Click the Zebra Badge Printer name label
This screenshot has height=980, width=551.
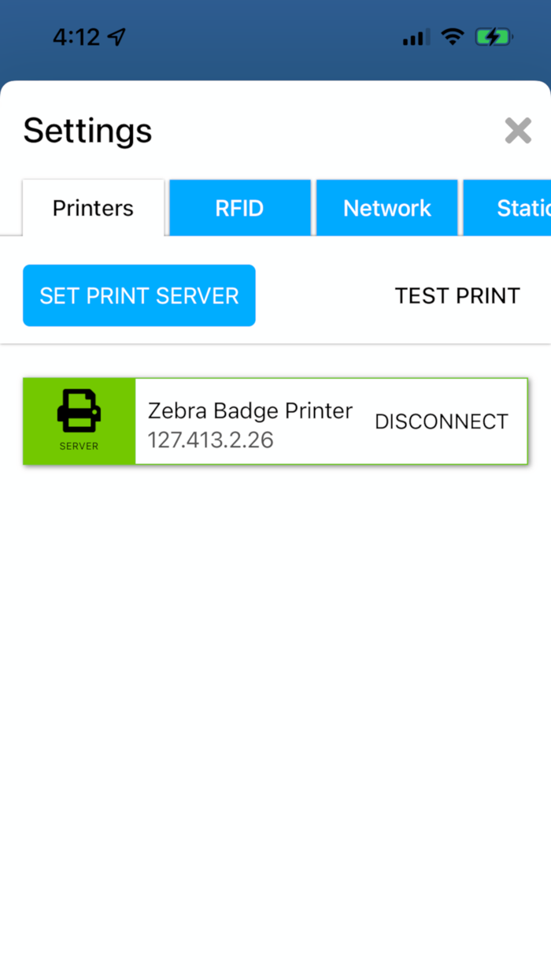(x=250, y=410)
